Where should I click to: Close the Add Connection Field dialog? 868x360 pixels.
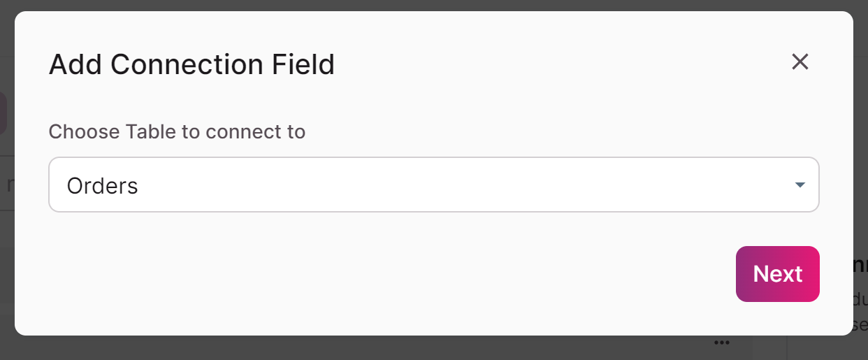pyautogui.click(x=800, y=62)
